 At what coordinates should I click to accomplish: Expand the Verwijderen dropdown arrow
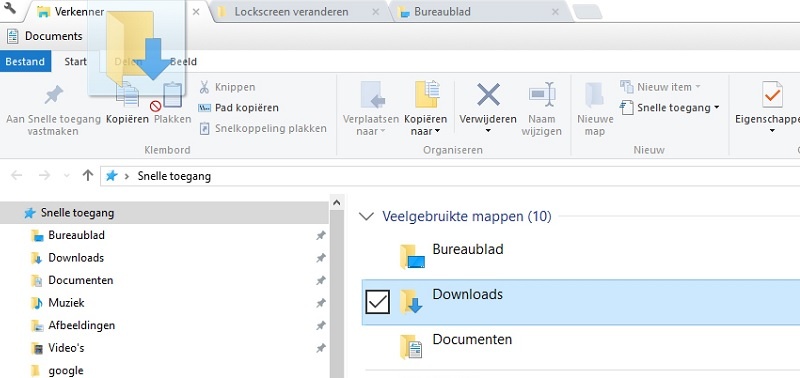coord(488,131)
